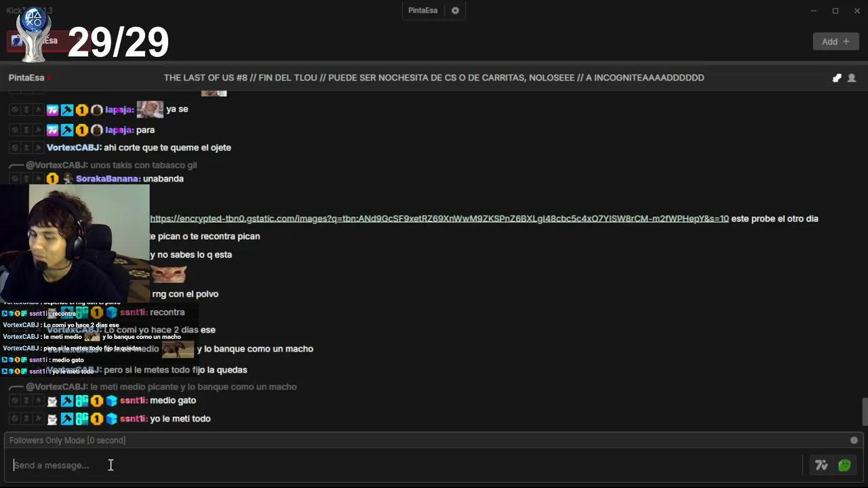Open the pinned message icon in header
This screenshot has height=488, width=868.
coord(837,78)
